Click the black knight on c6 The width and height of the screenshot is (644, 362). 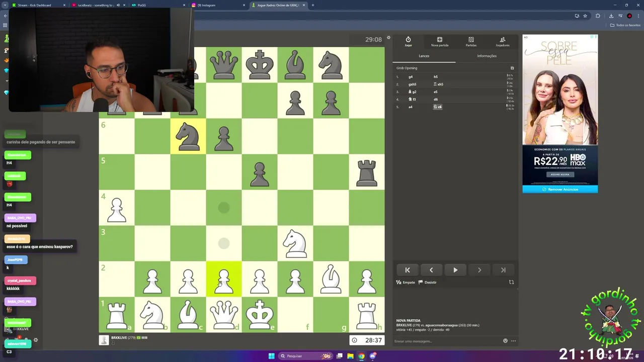pyautogui.click(x=188, y=136)
